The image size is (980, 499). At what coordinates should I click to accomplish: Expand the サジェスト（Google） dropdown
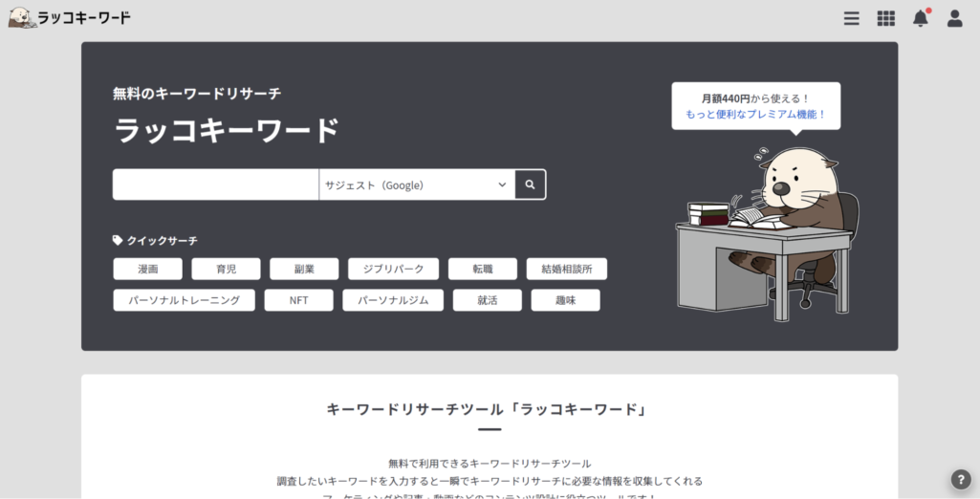tap(416, 184)
